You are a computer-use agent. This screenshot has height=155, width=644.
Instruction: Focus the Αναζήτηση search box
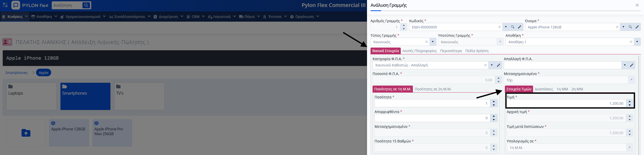[x=67, y=5]
